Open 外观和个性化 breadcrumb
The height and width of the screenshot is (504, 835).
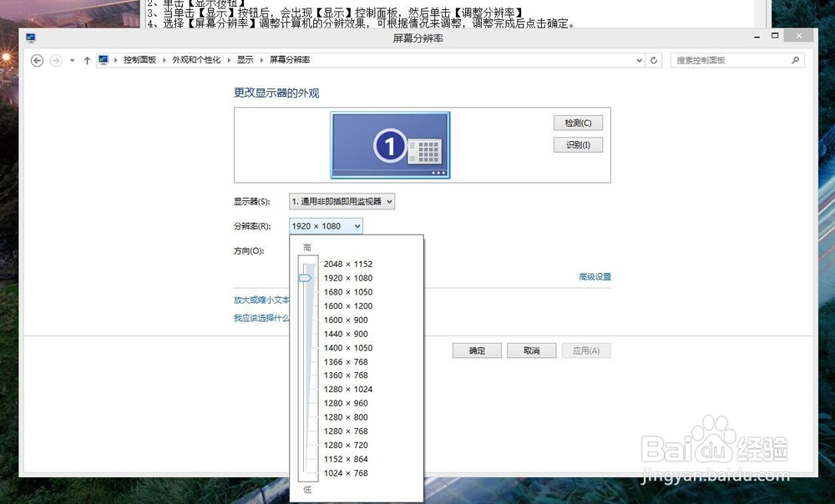(196, 60)
